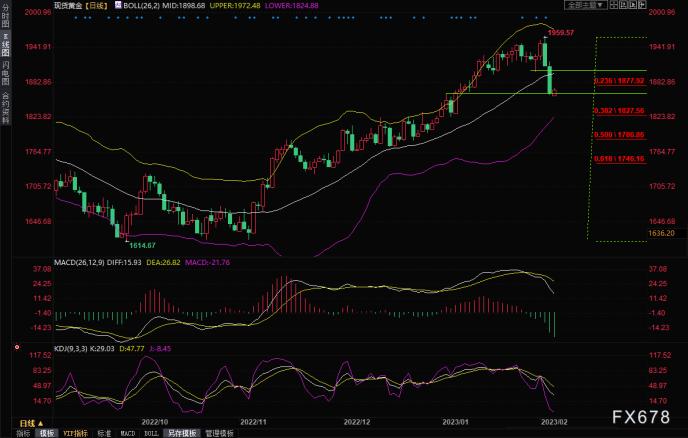This screenshot has width=688, height=438.
Task: Expand the 日线 period selector
Action: click(x=32, y=423)
